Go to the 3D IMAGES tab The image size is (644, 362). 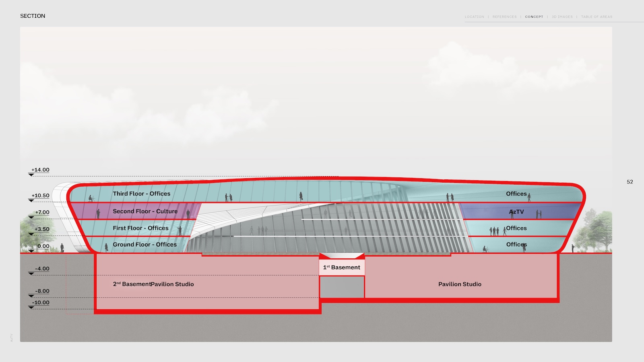tap(562, 17)
